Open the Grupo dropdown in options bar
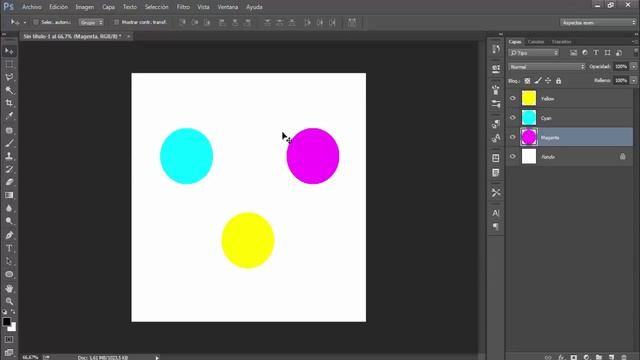640x360 pixels. pyautogui.click(x=91, y=22)
